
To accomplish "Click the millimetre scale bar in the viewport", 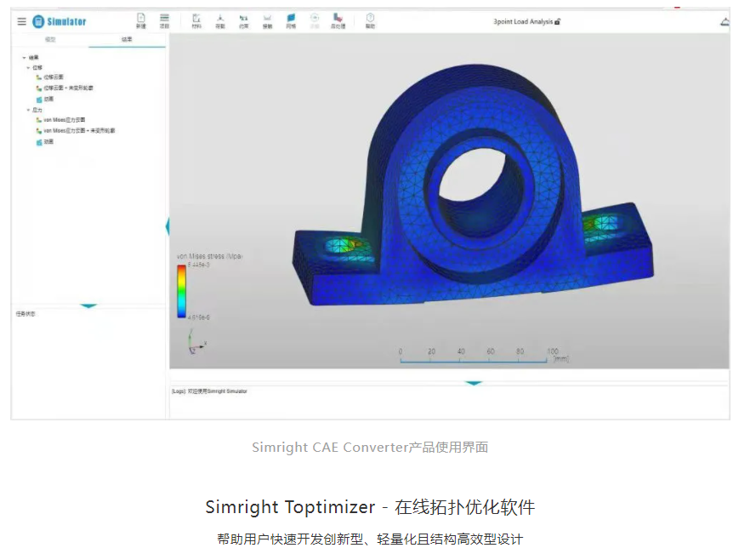I will [x=484, y=356].
